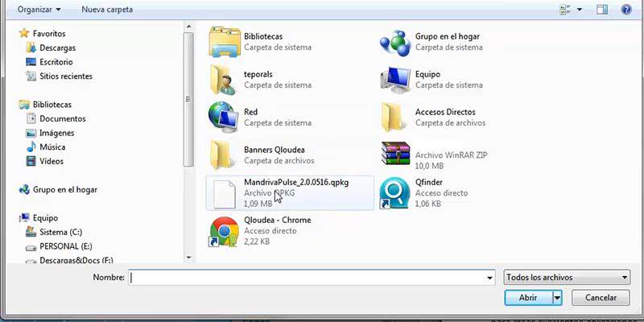
Task: Click the Documentos sidebar icon
Action: pos(31,118)
